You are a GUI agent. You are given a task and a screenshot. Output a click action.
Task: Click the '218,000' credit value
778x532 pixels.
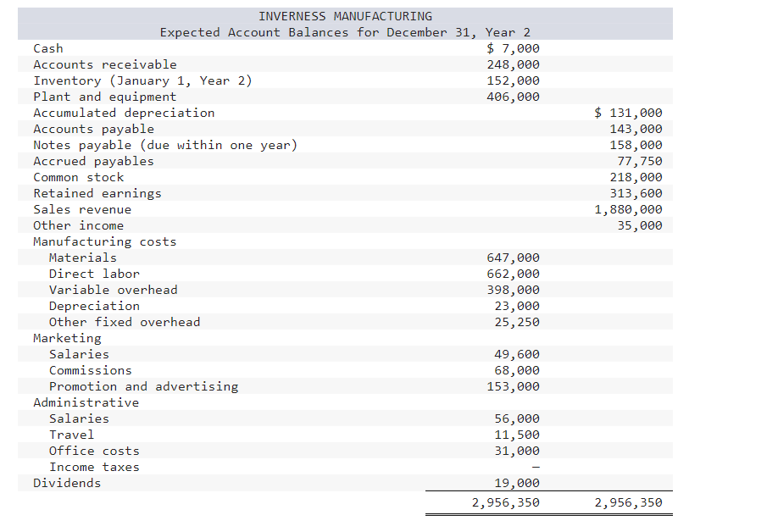click(636, 178)
